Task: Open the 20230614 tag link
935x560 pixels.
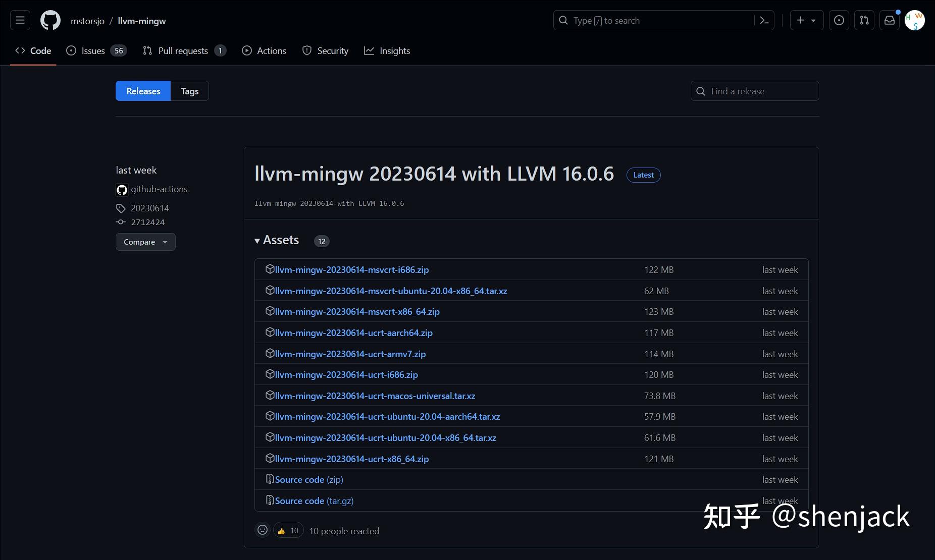Action: coord(150,208)
